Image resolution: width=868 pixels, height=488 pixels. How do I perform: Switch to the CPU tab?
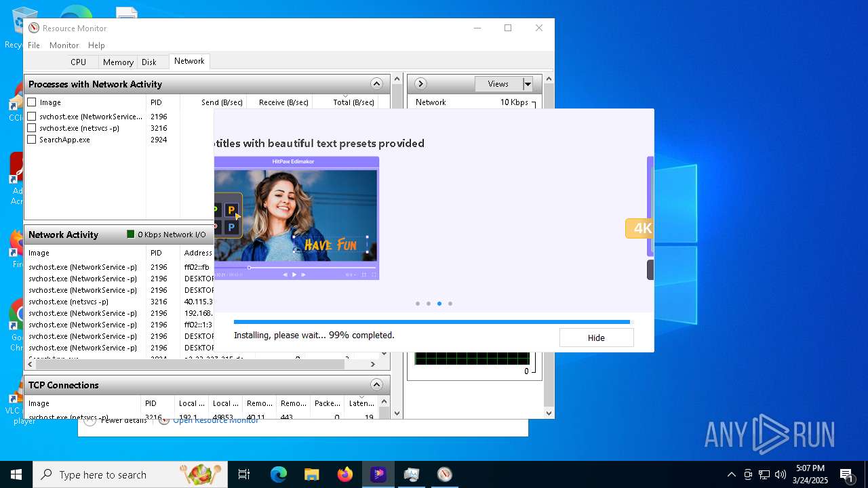(79, 62)
